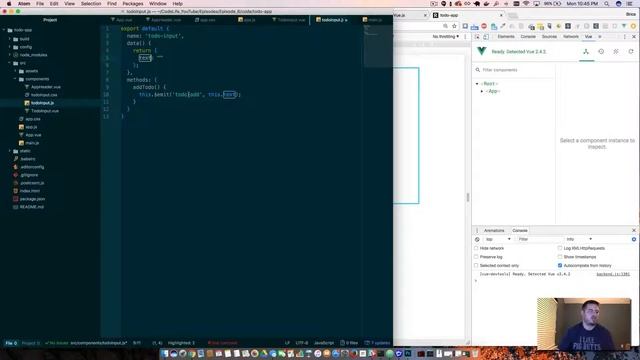The height and width of the screenshot is (360, 640).
Task: Open the Packages menu
Action: [133, 4]
